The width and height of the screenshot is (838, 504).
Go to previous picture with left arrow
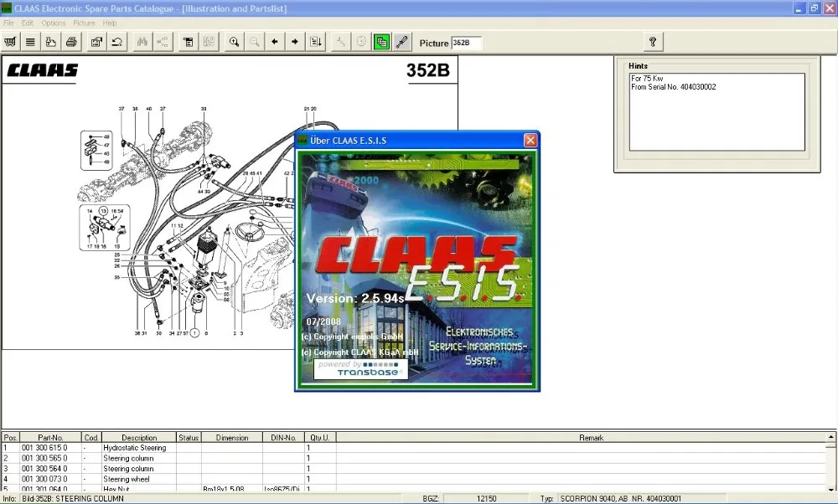(274, 42)
